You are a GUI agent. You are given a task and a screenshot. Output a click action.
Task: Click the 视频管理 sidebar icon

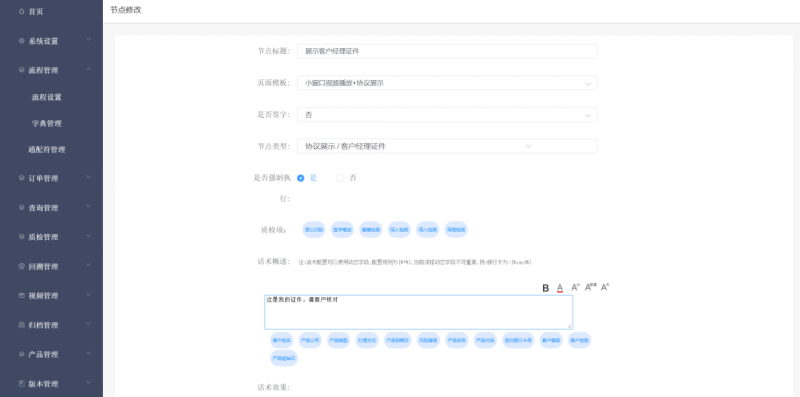coord(21,295)
